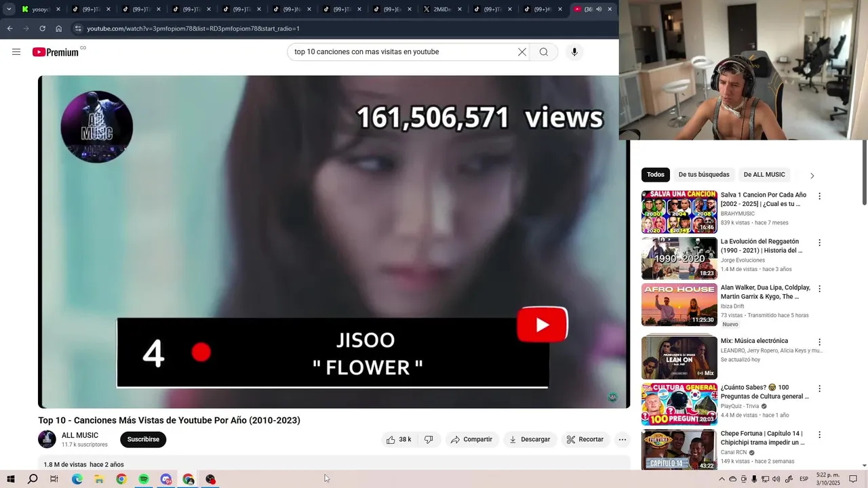The width and height of the screenshot is (868, 488).
Task: Open options menu for Chepe Fortuna video
Action: (x=819, y=434)
